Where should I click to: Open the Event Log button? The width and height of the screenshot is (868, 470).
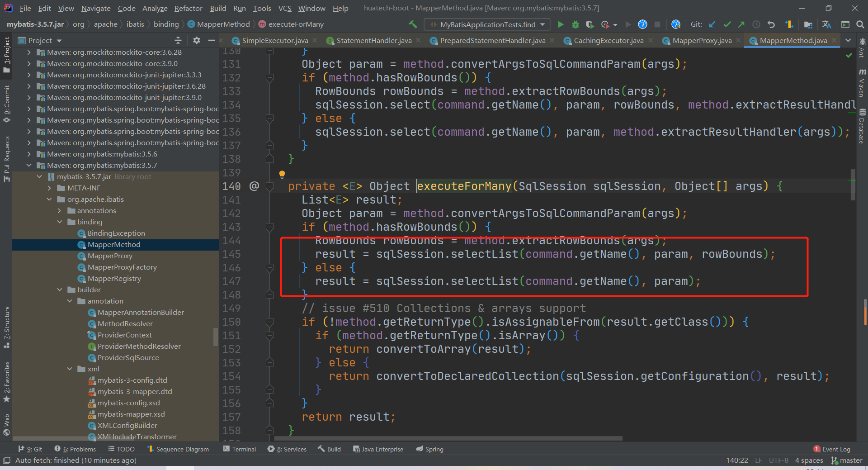pyautogui.click(x=832, y=449)
